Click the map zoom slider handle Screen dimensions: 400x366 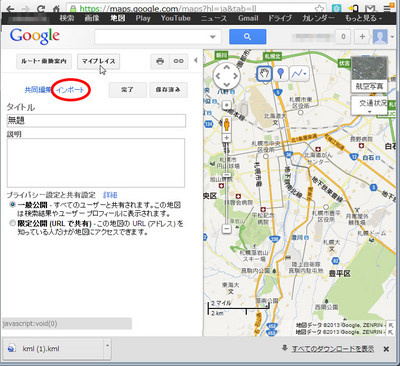[227, 174]
